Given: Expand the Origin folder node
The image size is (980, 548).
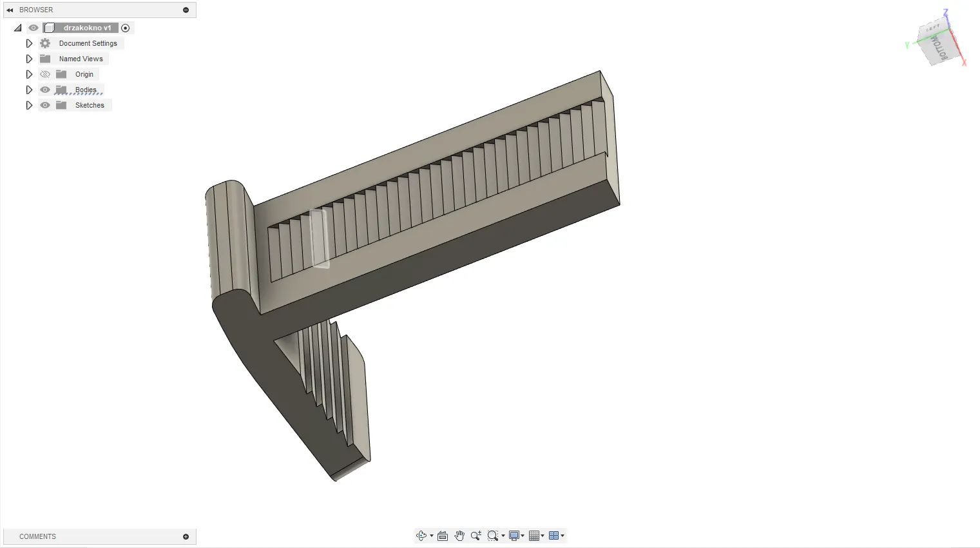Looking at the screenshot, I should [29, 74].
